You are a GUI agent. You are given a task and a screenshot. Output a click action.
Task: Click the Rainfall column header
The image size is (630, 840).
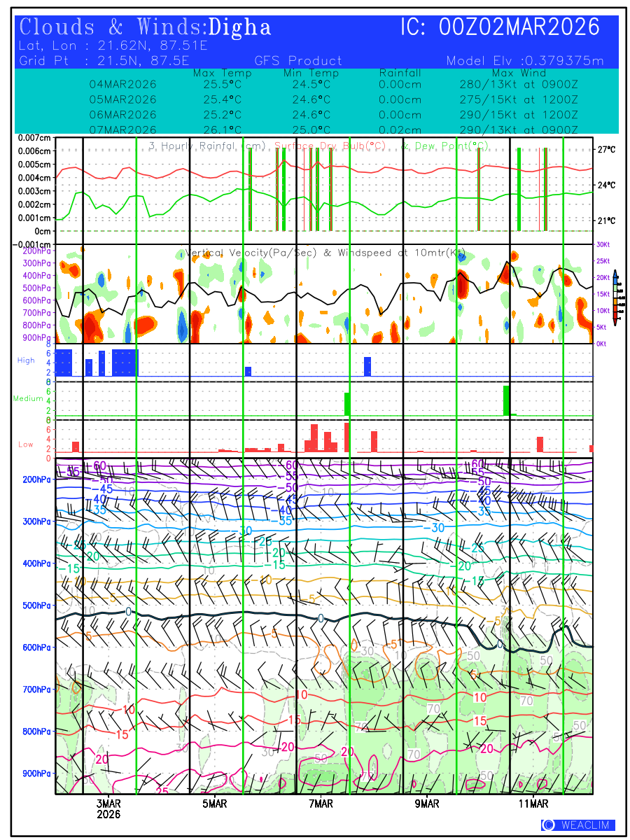tap(400, 73)
